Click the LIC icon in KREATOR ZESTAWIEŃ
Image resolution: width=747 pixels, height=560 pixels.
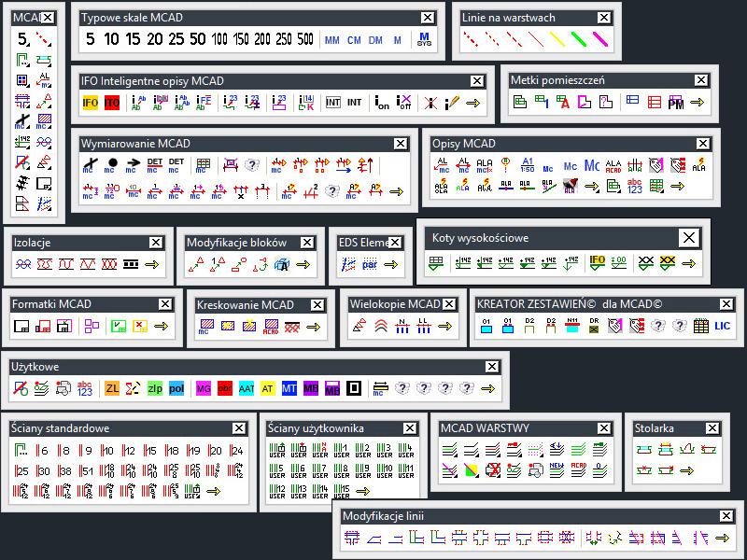pyautogui.click(x=723, y=327)
